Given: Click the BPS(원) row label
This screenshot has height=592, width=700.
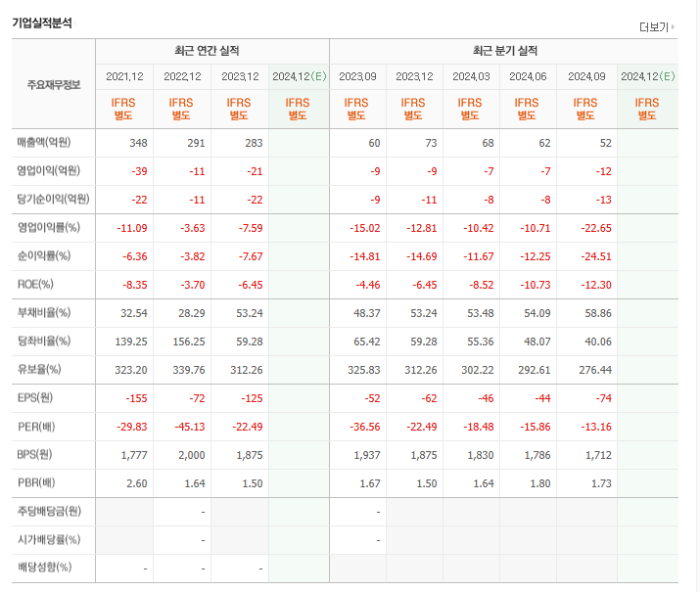Looking at the screenshot, I should click(x=35, y=455).
